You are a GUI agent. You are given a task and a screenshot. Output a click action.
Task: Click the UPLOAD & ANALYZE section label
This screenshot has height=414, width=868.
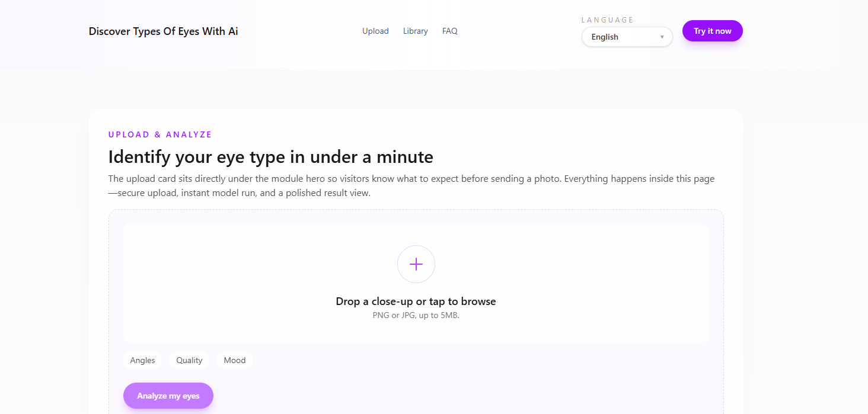pos(160,134)
